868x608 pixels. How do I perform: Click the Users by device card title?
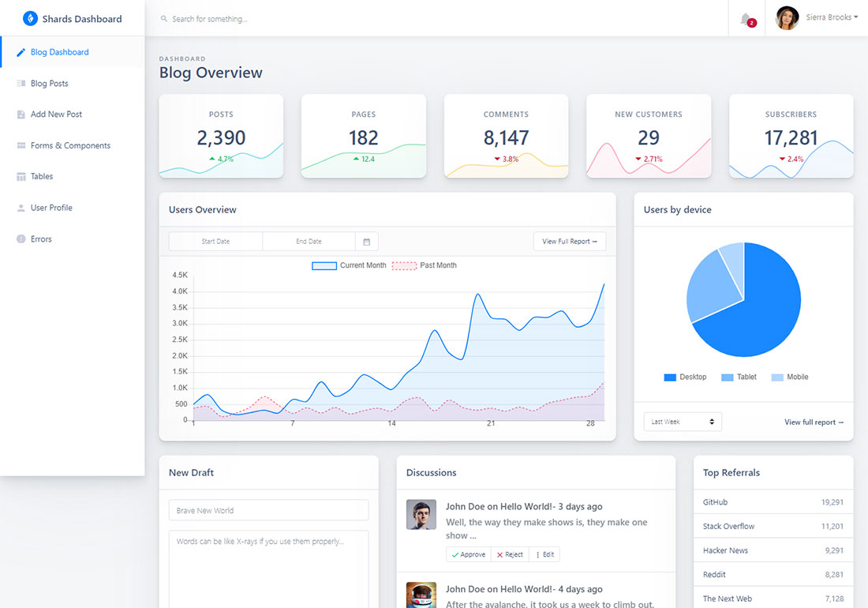click(x=678, y=210)
